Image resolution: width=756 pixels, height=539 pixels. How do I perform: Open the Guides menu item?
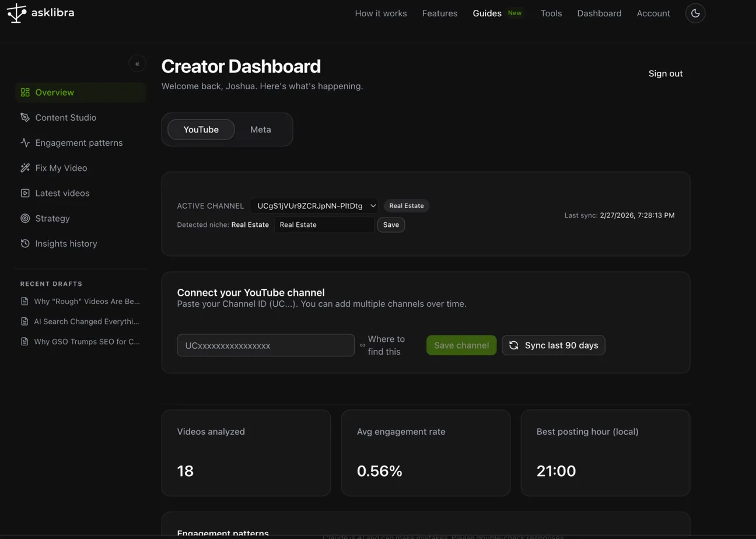point(487,13)
